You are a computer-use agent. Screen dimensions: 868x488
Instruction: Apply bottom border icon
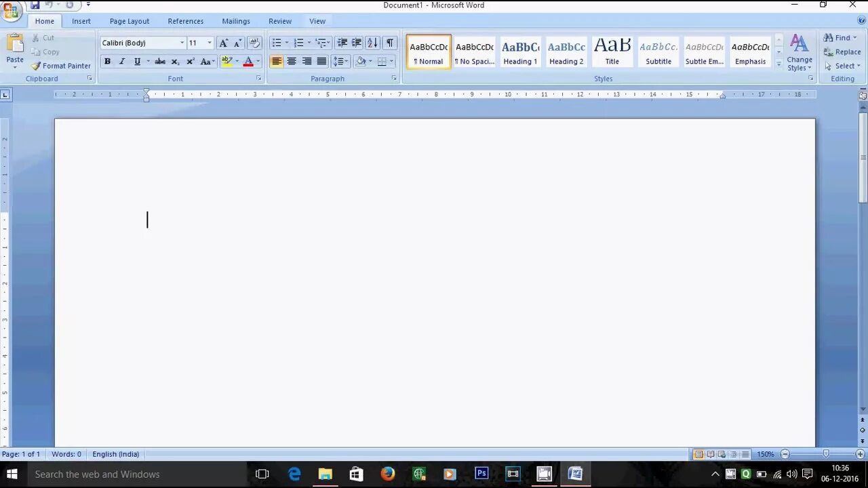pos(382,62)
